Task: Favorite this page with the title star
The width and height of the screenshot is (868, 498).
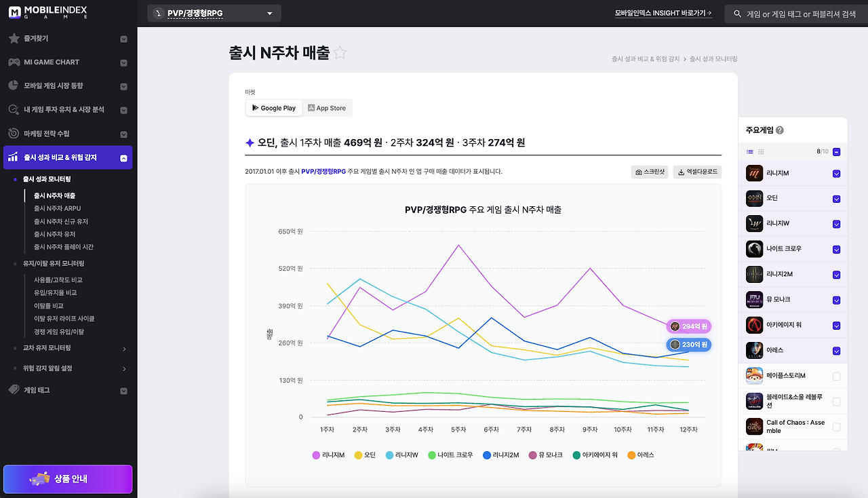Action: click(340, 53)
